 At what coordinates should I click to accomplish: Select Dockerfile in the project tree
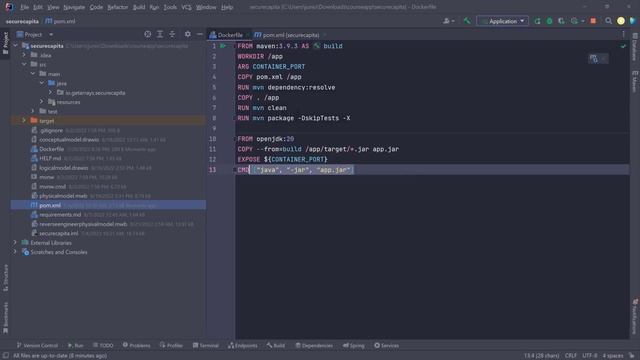click(51, 149)
